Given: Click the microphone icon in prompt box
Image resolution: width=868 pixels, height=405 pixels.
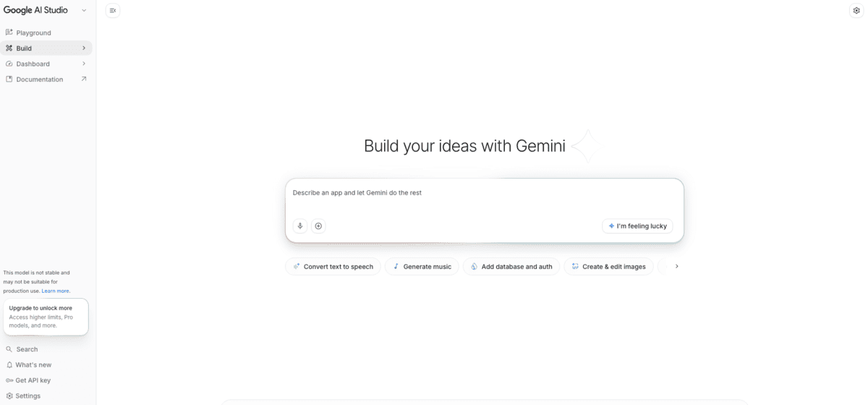Looking at the screenshot, I should pos(300,226).
